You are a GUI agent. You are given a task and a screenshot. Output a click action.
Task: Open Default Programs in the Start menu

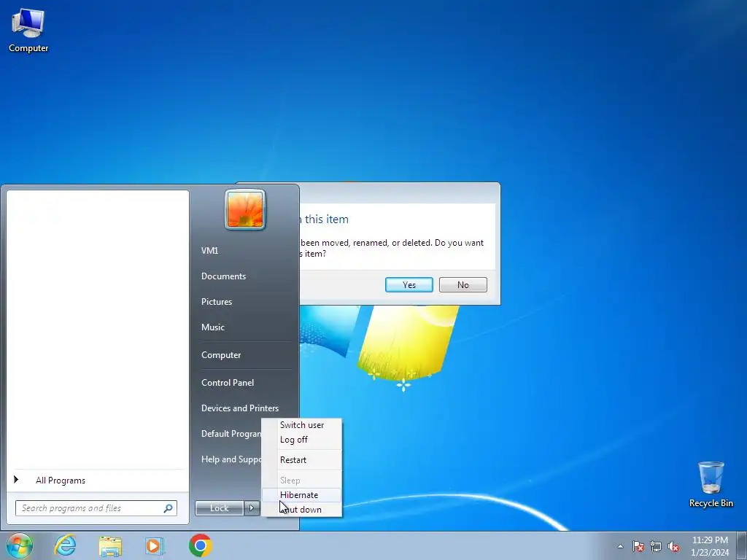[231, 434]
